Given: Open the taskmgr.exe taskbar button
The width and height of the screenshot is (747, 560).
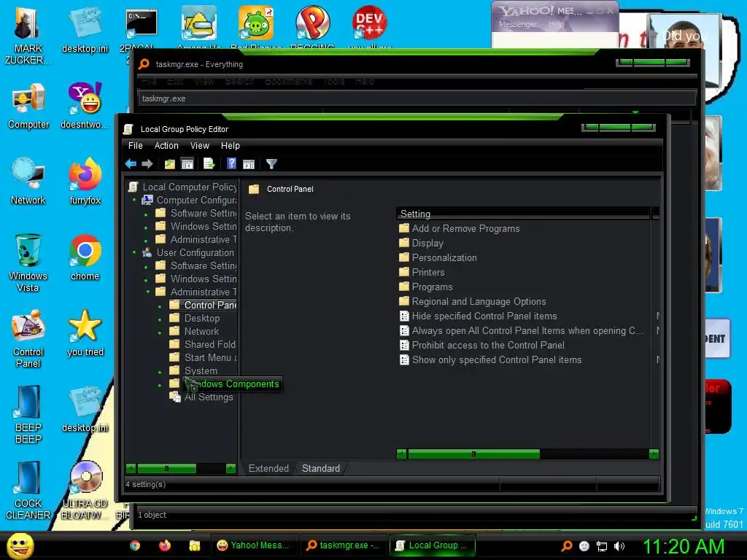Looking at the screenshot, I should [x=343, y=545].
